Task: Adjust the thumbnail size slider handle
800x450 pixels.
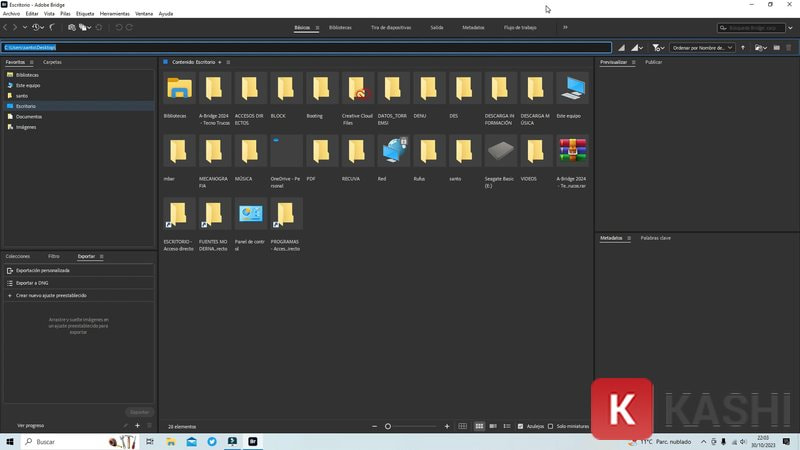Action: [388, 426]
